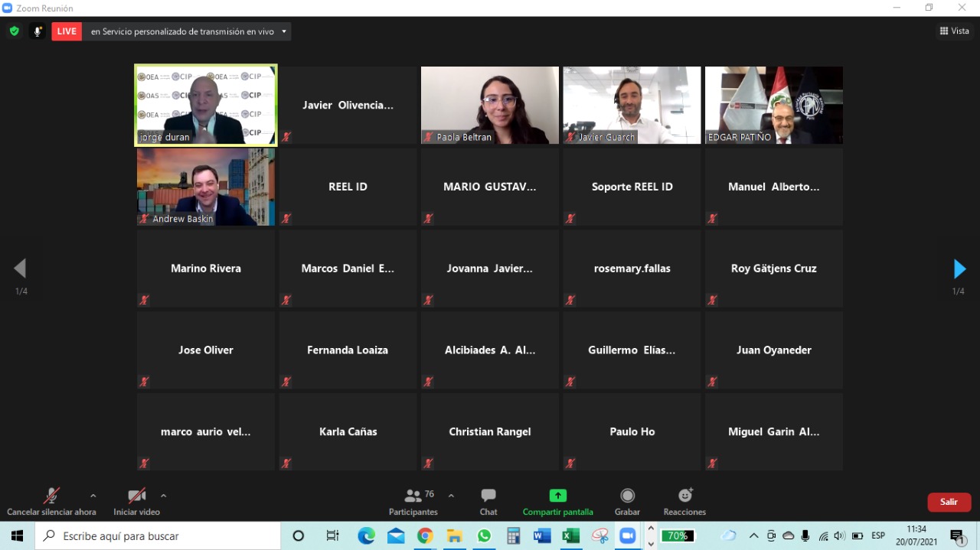The width and height of the screenshot is (980, 550).
Task: Click the Roy Gätjens Cruz participant tile
Action: 774,268
